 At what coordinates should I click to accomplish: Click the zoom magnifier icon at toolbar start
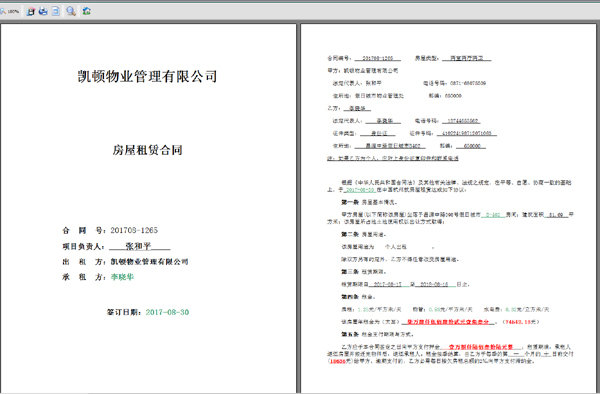(2, 11)
